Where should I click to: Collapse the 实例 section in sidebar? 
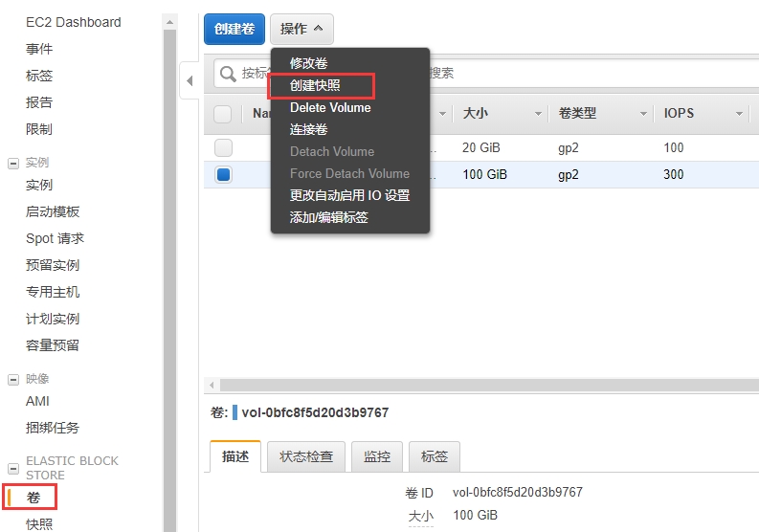coord(13,163)
